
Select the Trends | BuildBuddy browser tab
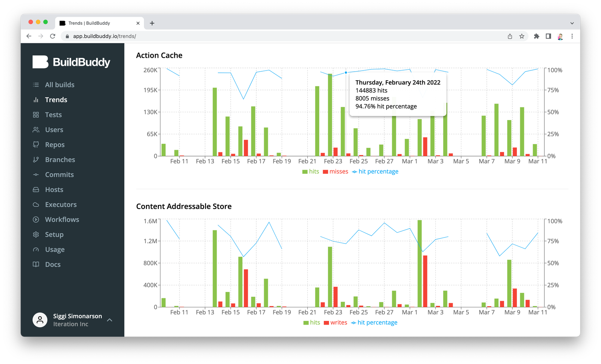pos(100,23)
